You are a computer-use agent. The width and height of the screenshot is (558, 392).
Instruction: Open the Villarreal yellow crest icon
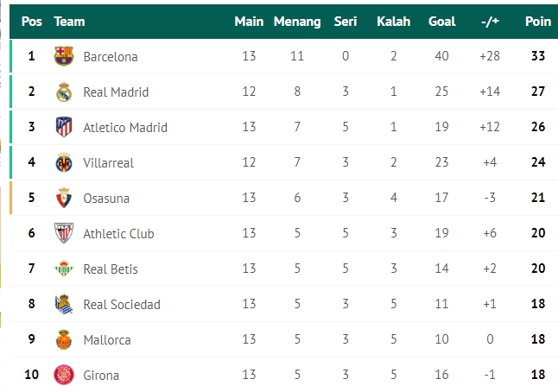tap(64, 162)
